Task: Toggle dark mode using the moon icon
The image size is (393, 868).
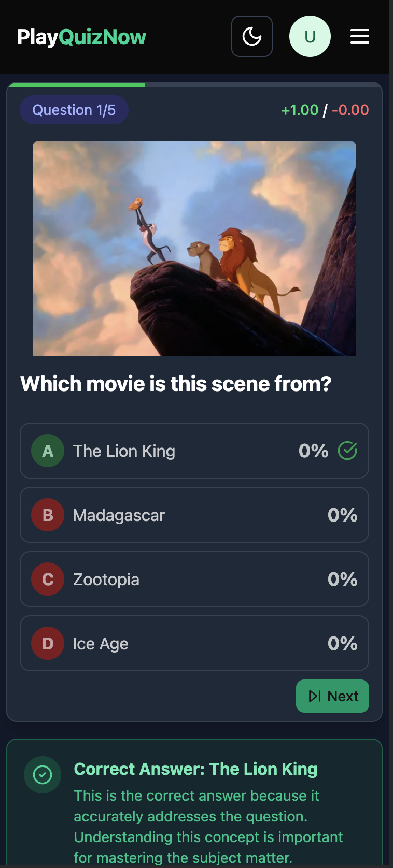Action: click(251, 36)
